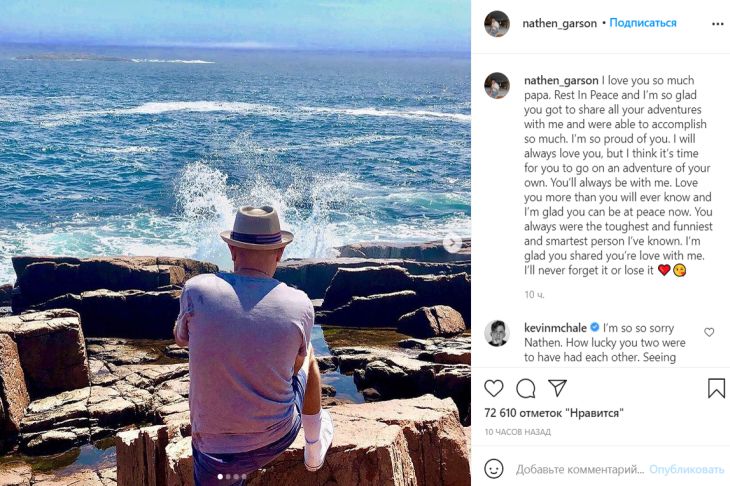Click the verified badge next to kevinmchale

[595, 327]
